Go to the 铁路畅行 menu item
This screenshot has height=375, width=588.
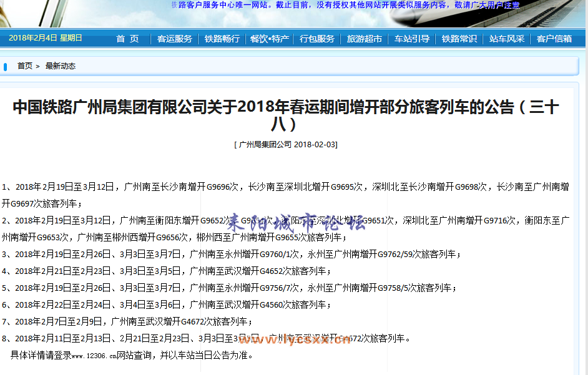click(222, 39)
